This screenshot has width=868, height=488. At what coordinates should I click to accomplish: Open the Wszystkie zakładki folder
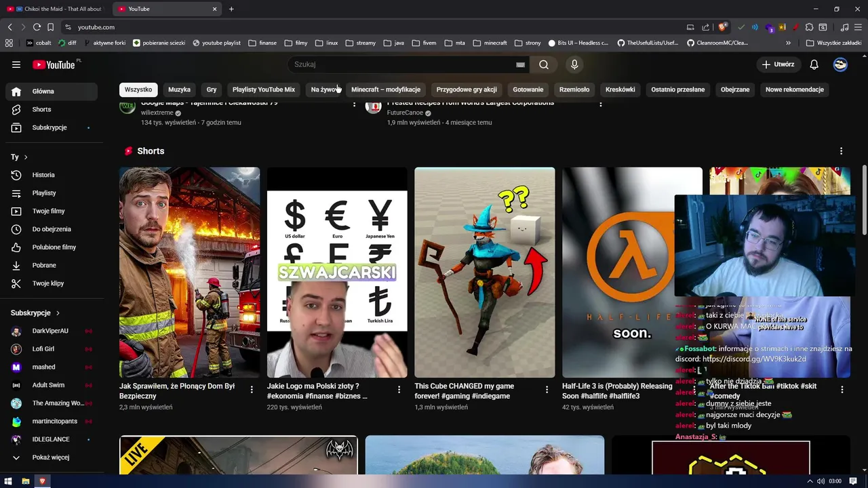tap(834, 43)
